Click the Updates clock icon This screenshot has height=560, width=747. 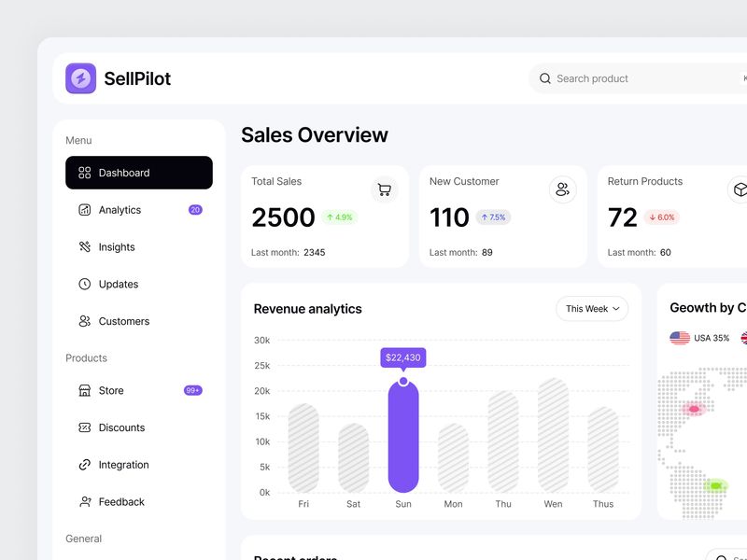tap(83, 285)
